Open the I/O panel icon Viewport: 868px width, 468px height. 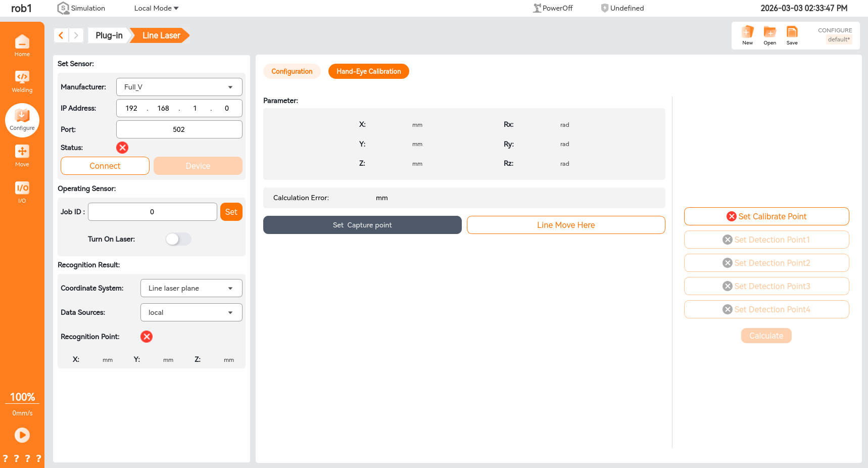click(22, 192)
